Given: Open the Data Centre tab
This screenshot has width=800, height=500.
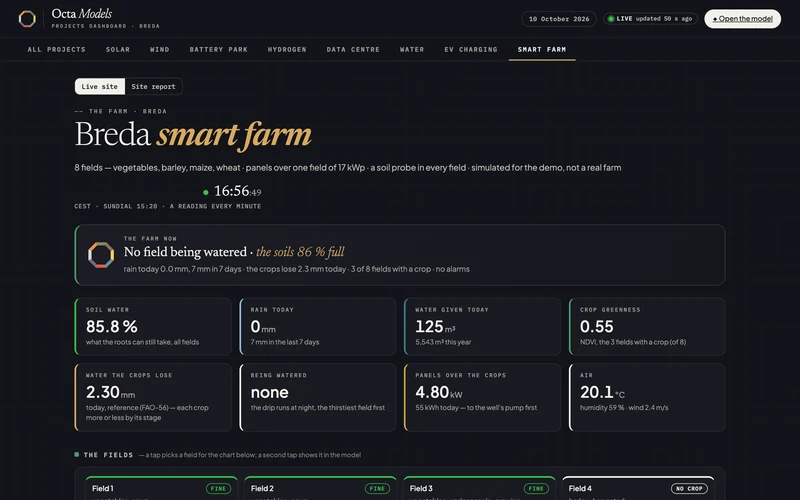Looking at the screenshot, I should coord(353,49).
